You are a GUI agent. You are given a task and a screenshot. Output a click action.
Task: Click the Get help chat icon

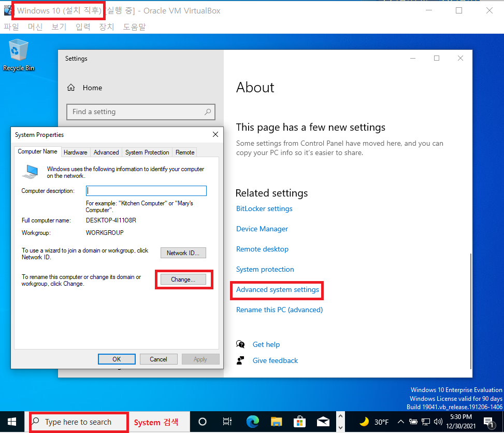(240, 344)
